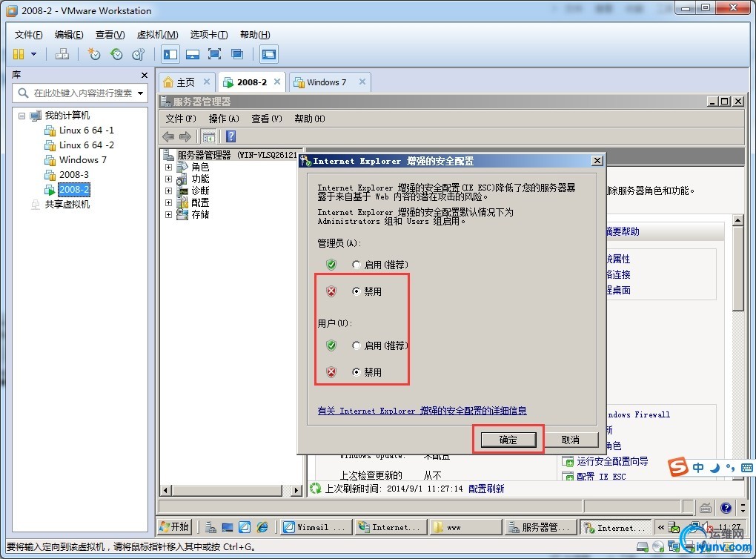Launch Internet Explorer from quick launch
The height and width of the screenshot is (559, 756).
(262, 527)
